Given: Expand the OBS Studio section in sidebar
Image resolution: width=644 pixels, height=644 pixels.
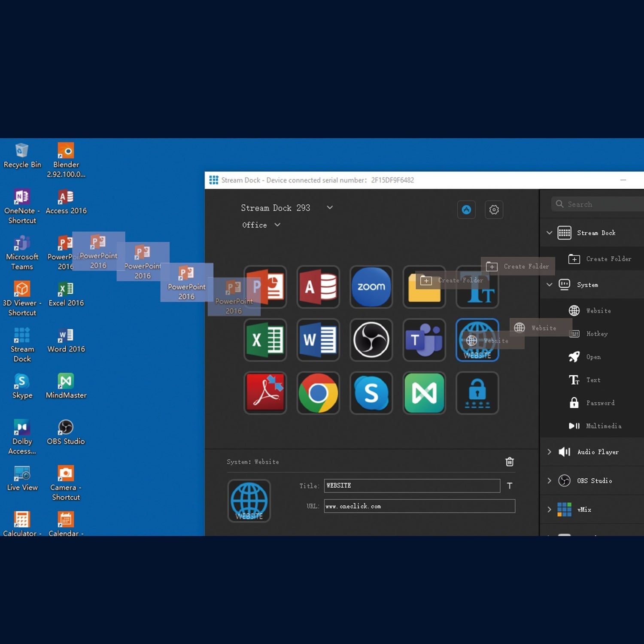Looking at the screenshot, I should point(594,480).
